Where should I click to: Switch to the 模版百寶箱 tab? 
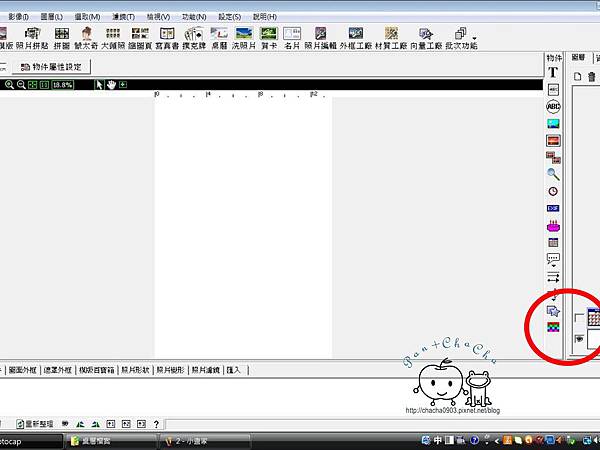96,370
